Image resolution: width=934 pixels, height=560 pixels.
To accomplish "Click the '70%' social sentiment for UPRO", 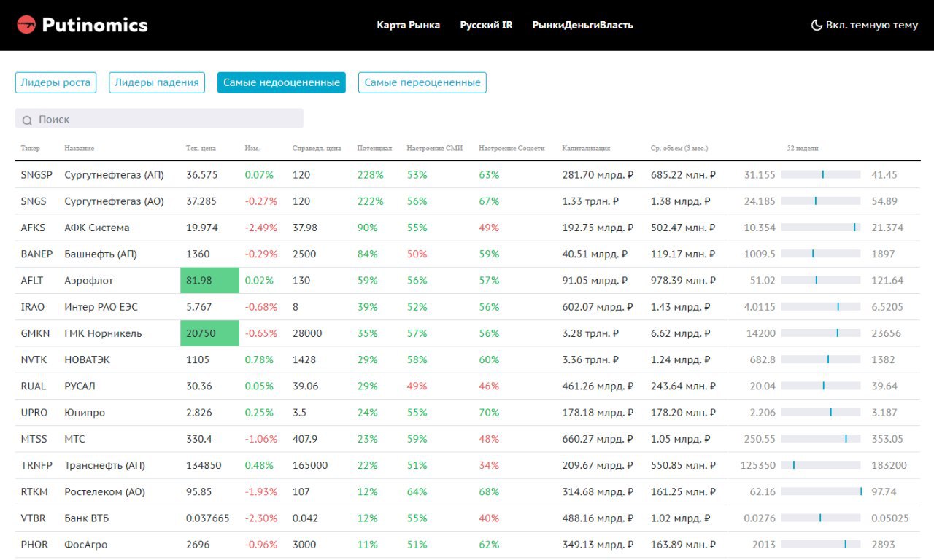I will (x=489, y=412).
